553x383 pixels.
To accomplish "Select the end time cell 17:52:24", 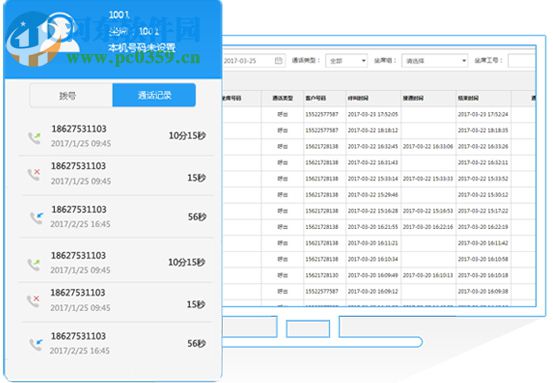I will [x=483, y=114].
